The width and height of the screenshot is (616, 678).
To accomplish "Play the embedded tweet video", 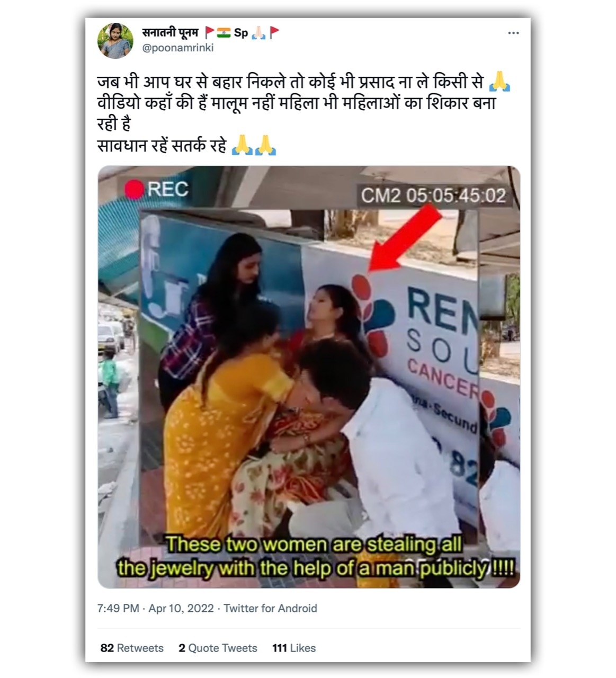I will [x=309, y=377].
